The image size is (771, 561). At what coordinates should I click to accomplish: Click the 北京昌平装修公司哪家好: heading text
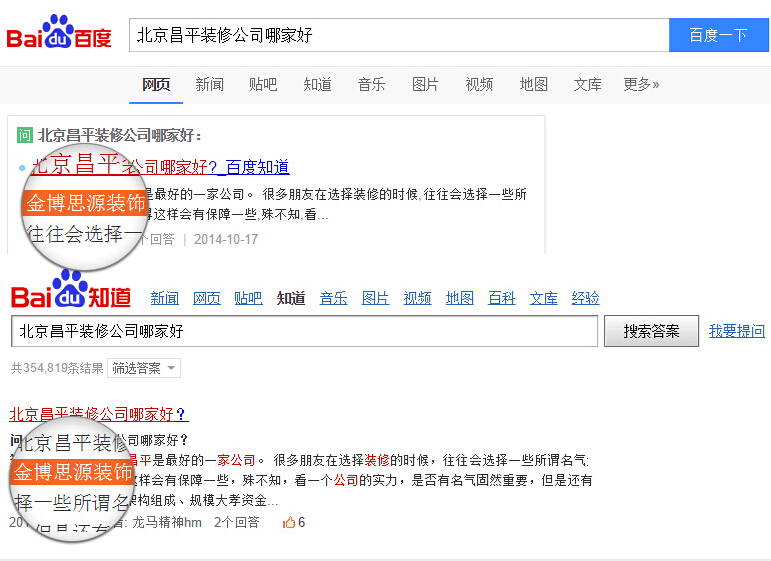tap(119, 135)
